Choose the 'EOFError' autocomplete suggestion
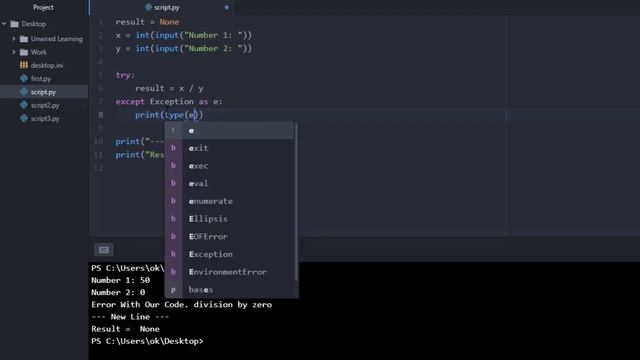Viewport: 640px width, 360px height. click(x=229, y=236)
